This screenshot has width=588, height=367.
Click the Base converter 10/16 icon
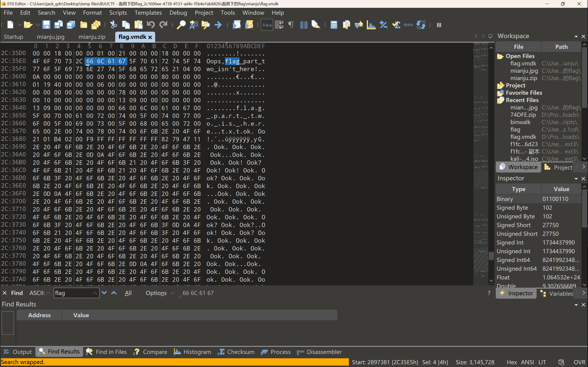(421, 25)
